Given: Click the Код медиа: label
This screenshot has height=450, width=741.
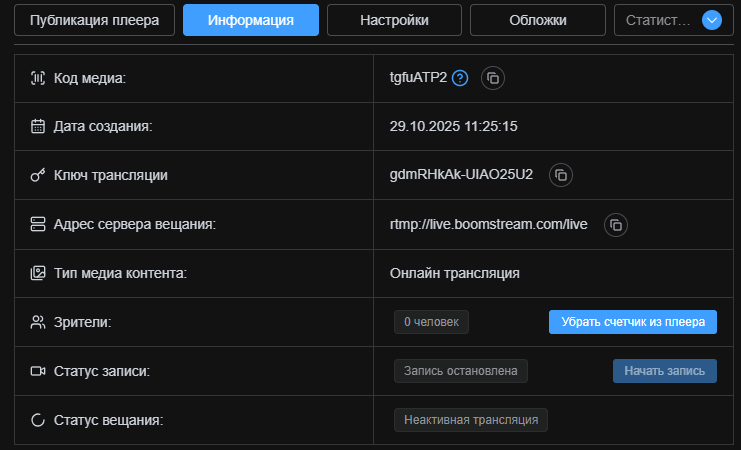Looking at the screenshot, I should click(90, 78).
